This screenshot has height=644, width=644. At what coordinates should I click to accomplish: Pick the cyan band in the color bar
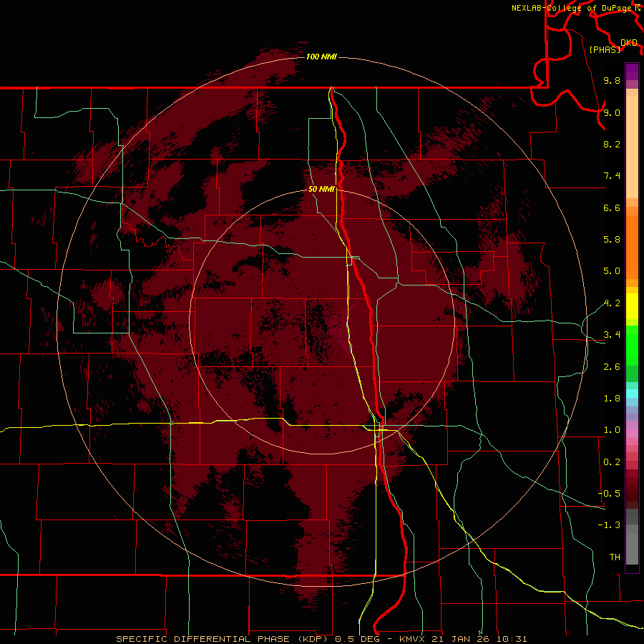point(632,394)
